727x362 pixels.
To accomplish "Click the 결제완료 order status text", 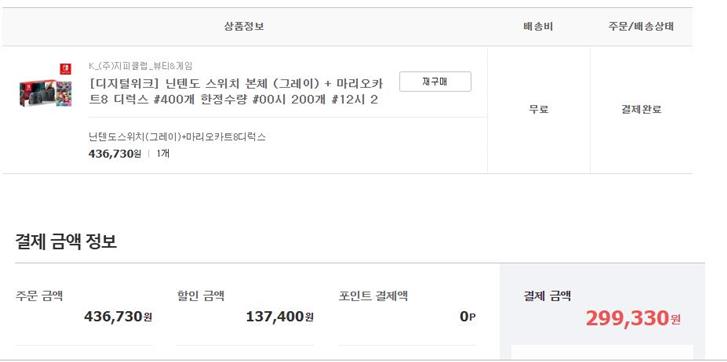I will click(641, 109).
